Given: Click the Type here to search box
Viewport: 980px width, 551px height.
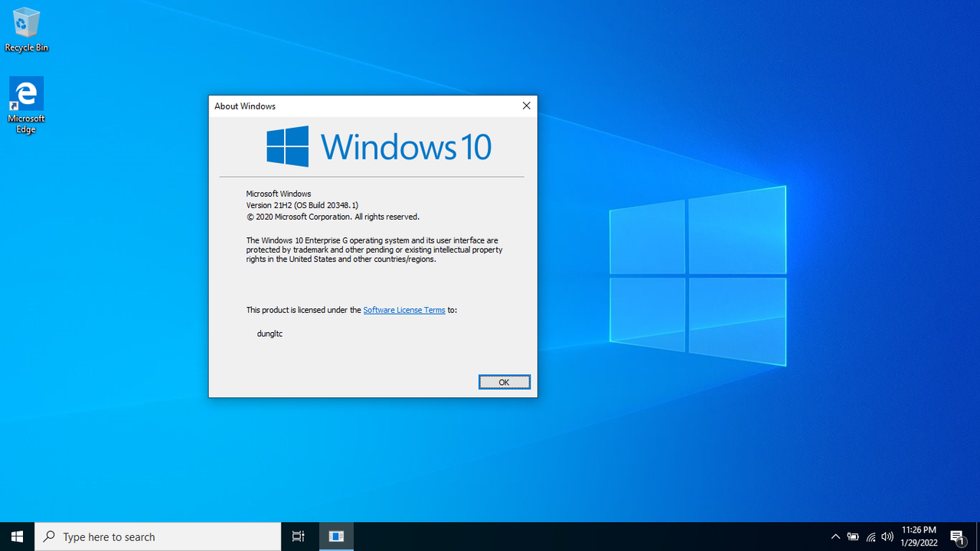Looking at the screenshot, I should click(x=158, y=536).
